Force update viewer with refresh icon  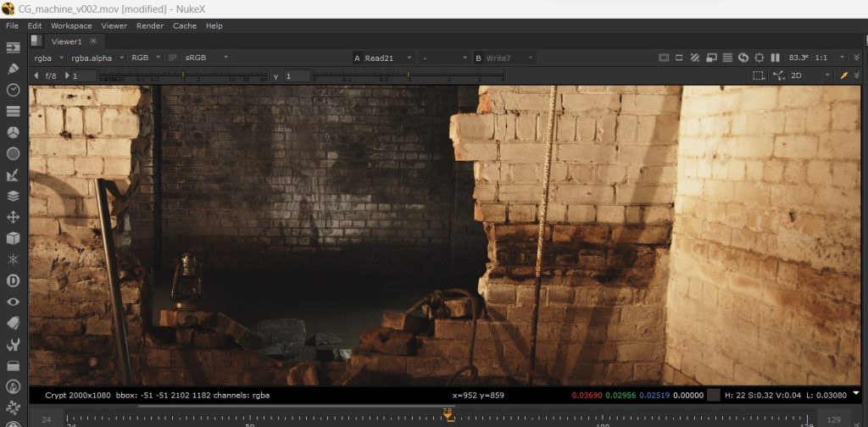point(743,58)
